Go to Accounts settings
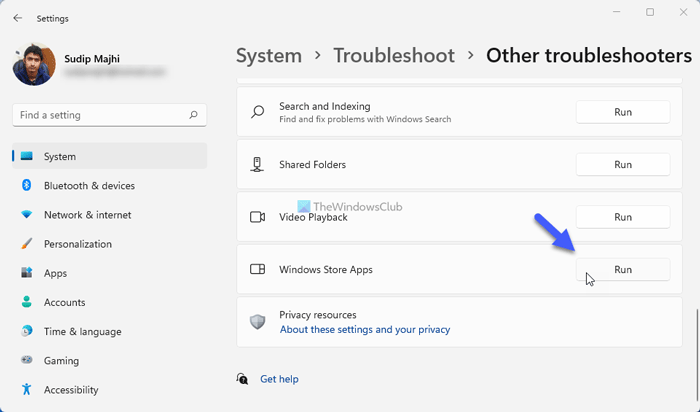Image resolution: width=700 pixels, height=412 pixels. (x=64, y=302)
